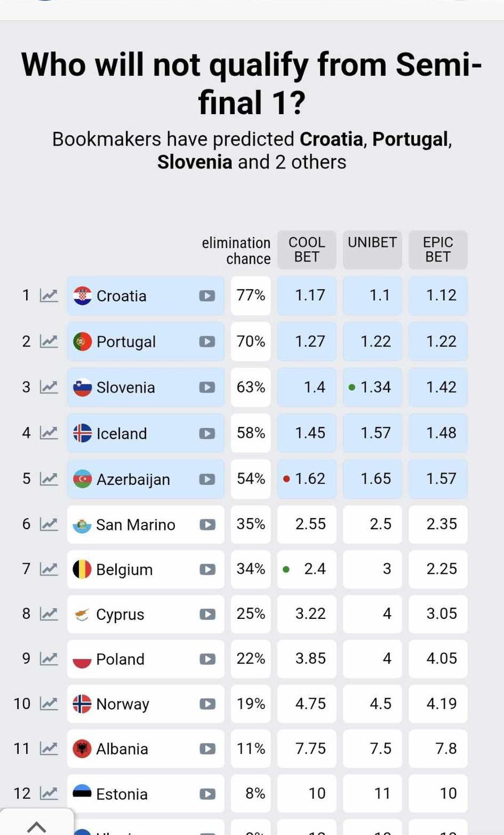
Task: Click the video icon next to San Marino
Action: coord(207,524)
